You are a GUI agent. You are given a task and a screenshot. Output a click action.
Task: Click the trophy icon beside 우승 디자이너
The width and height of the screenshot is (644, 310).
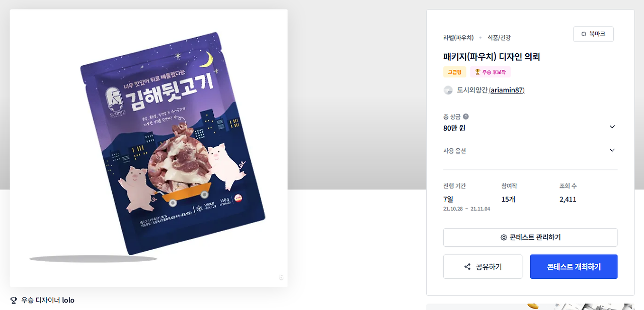(x=14, y=300)
